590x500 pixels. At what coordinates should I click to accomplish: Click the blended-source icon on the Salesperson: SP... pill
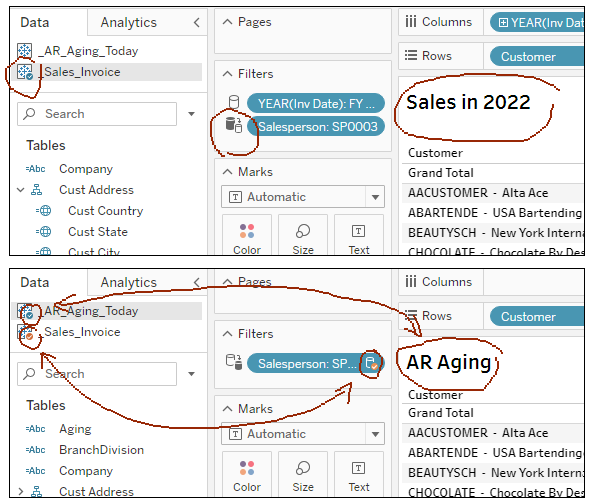pyautogui.click(x=371, y=363)
